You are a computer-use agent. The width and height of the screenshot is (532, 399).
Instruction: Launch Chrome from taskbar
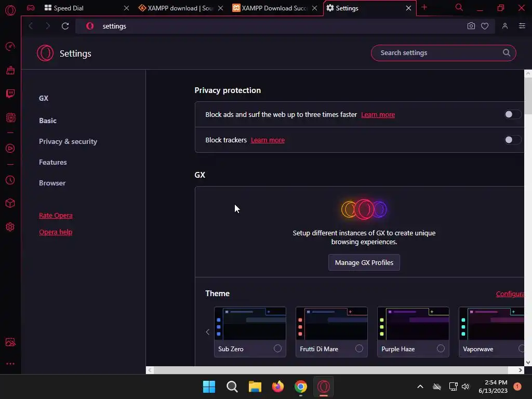point(301,387)
